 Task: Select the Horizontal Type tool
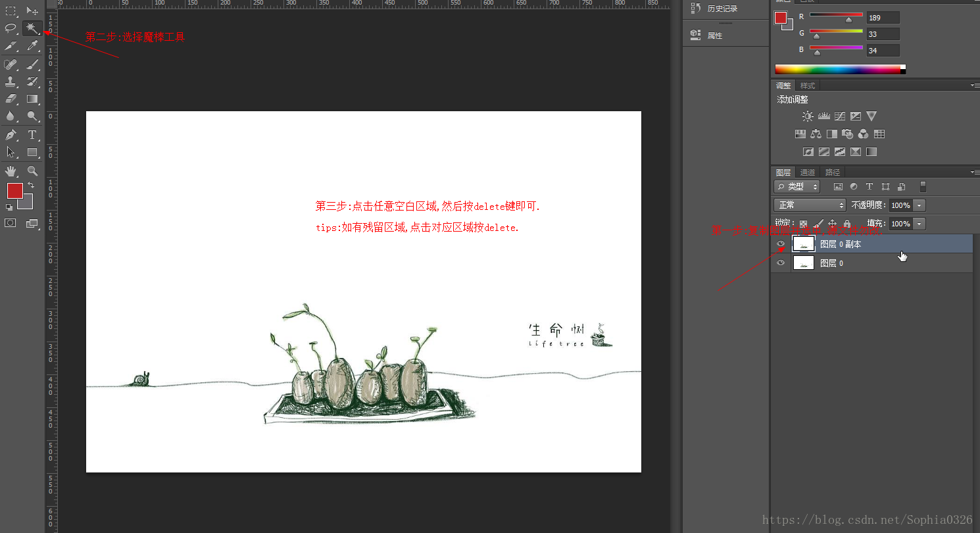[x=32, y=135]
